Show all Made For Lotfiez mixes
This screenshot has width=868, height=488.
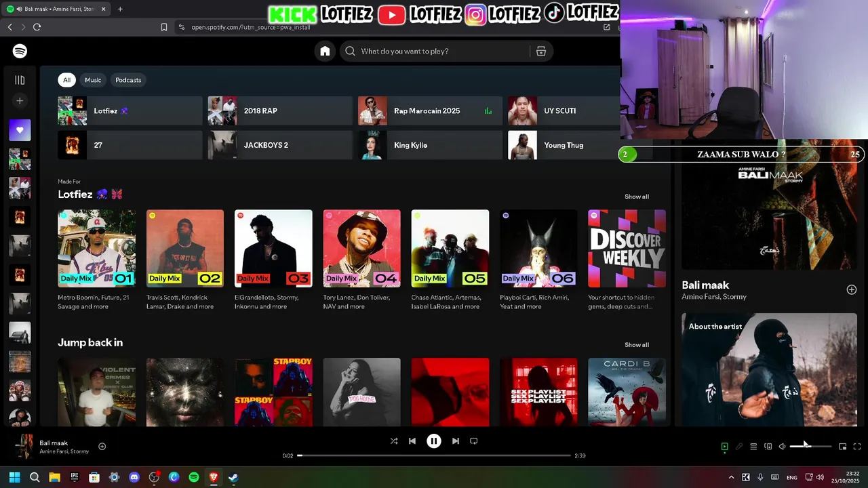(637, 197)
